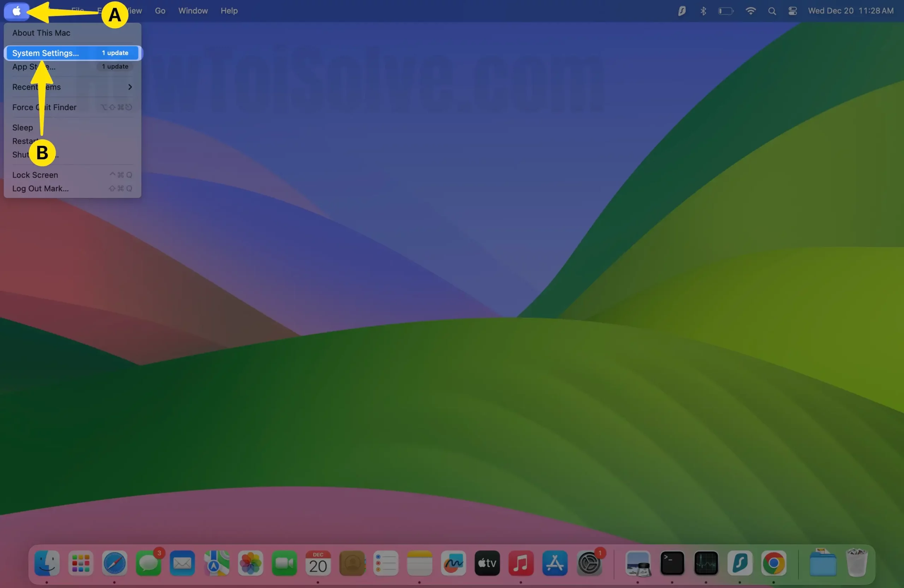Expand Recent Items submenu arrow

tap(130, 87)
